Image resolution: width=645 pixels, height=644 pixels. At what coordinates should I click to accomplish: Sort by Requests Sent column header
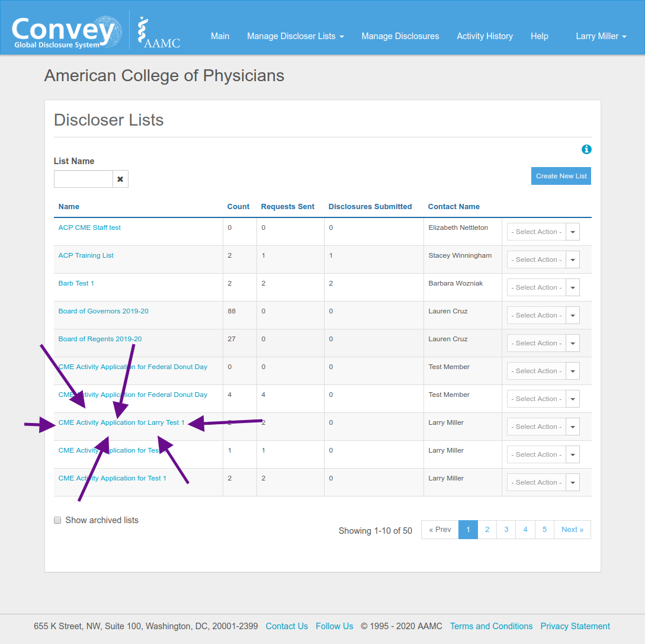coord(287,207)
